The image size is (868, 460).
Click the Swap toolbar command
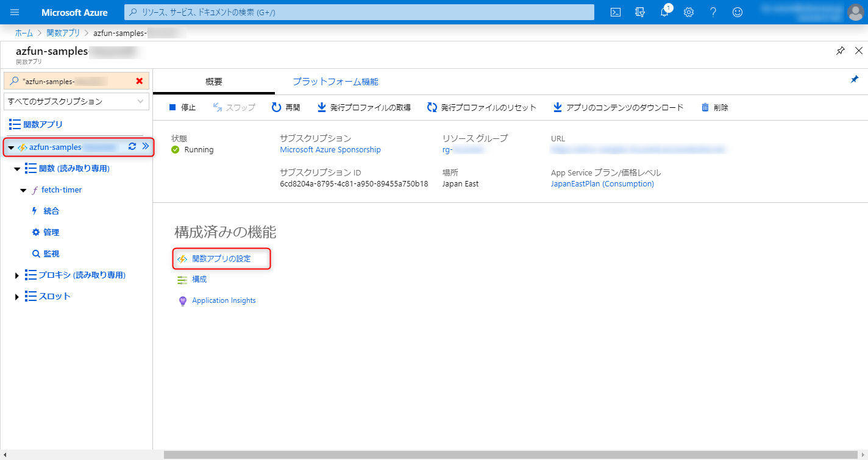click(234, 107)
